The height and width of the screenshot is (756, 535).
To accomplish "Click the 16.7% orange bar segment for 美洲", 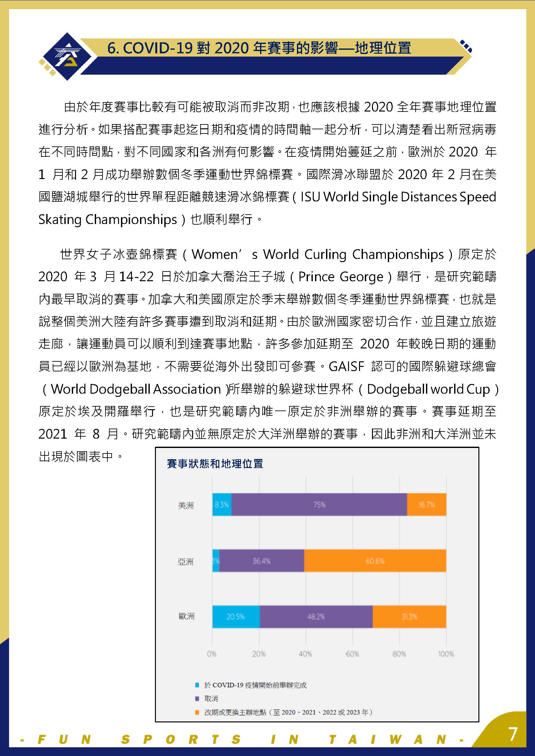I will [x=427, y=505].
